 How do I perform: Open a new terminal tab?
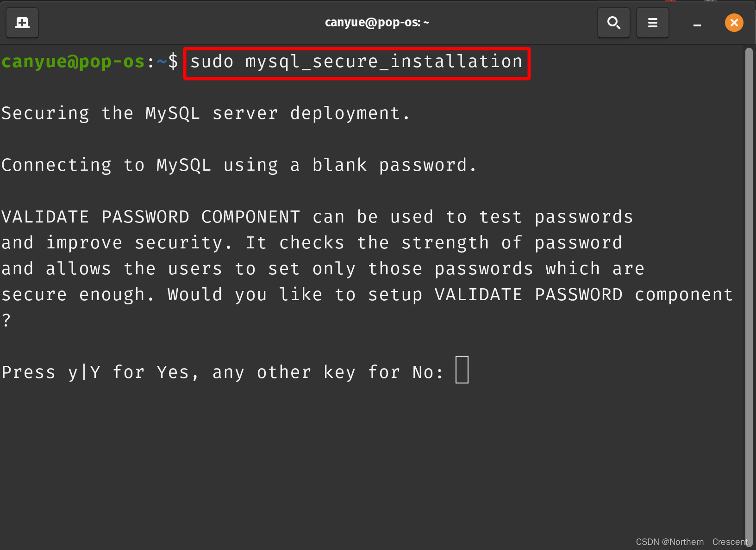[x=22, y=23]
